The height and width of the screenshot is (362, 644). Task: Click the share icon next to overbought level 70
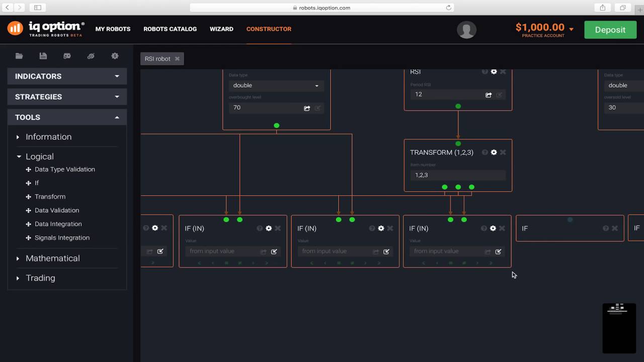click(x=307, y=108)
